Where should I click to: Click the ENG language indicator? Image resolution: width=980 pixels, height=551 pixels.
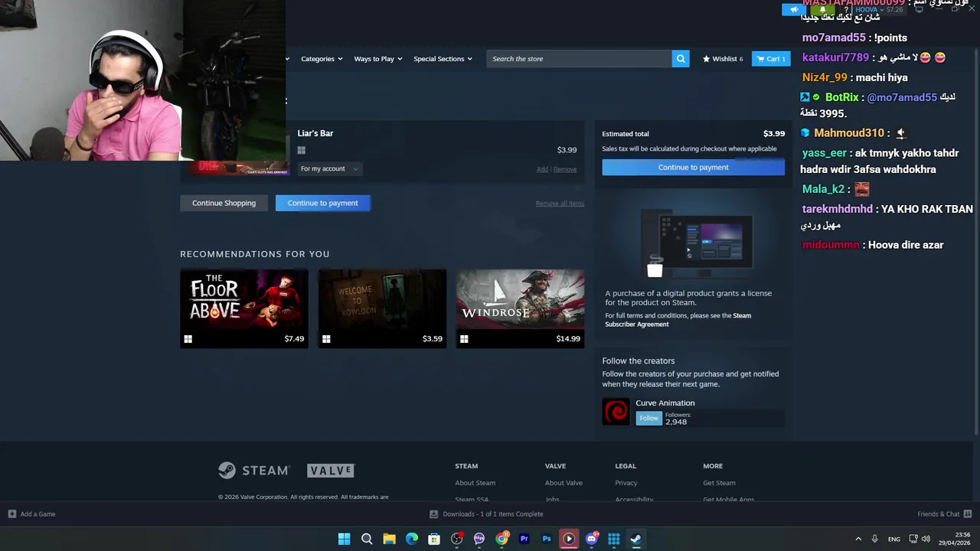[893, 540]
